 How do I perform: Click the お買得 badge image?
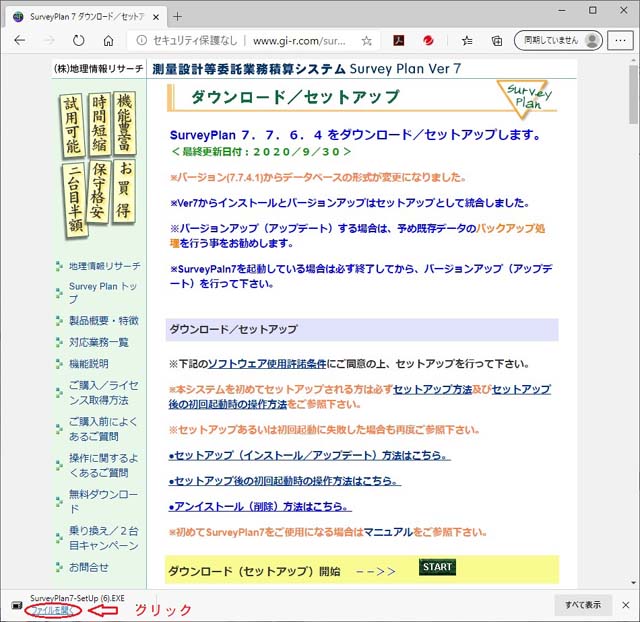pyautogui.click(x=124, y=191)
